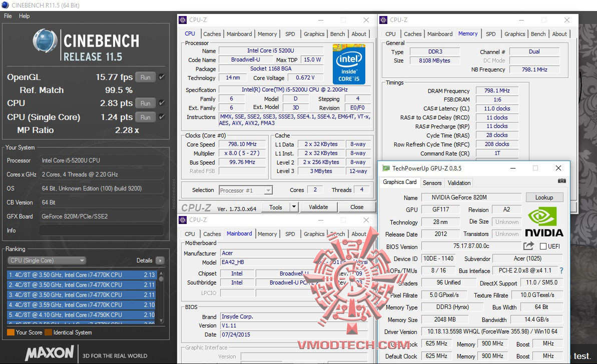Screen dimensions: 597x364
Task: Click the Name field NVIDIA GeForce 820M
Action: [x=471, y=197]
